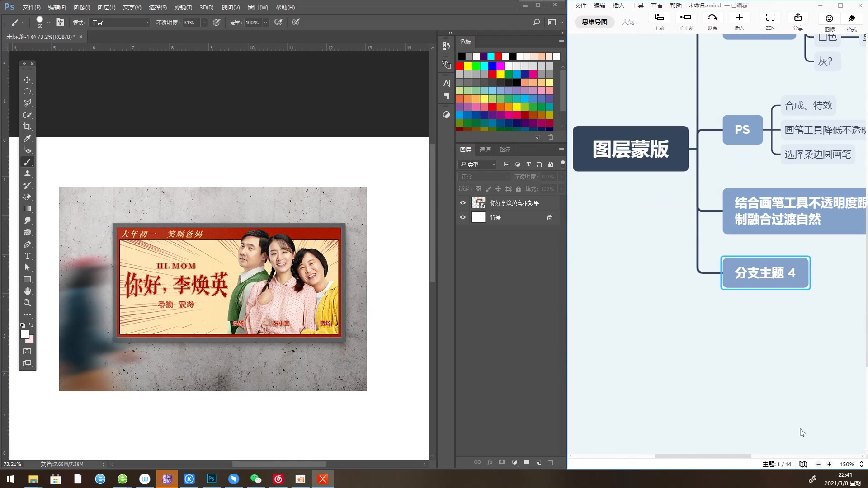
Task: Select the Crop tool
Action: (27, 127)
